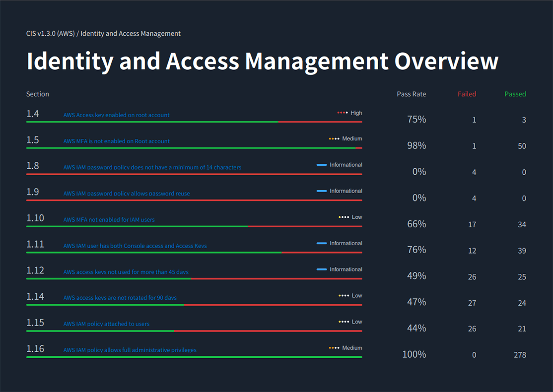Click the Informational dash icon on row 1.11
This screenshot has width=553, height=392.
coord(322,243)
